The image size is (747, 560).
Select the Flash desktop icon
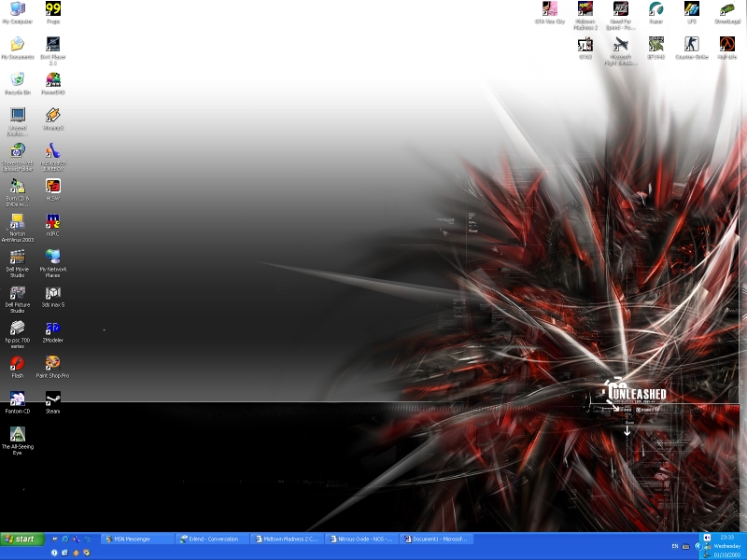17,363
